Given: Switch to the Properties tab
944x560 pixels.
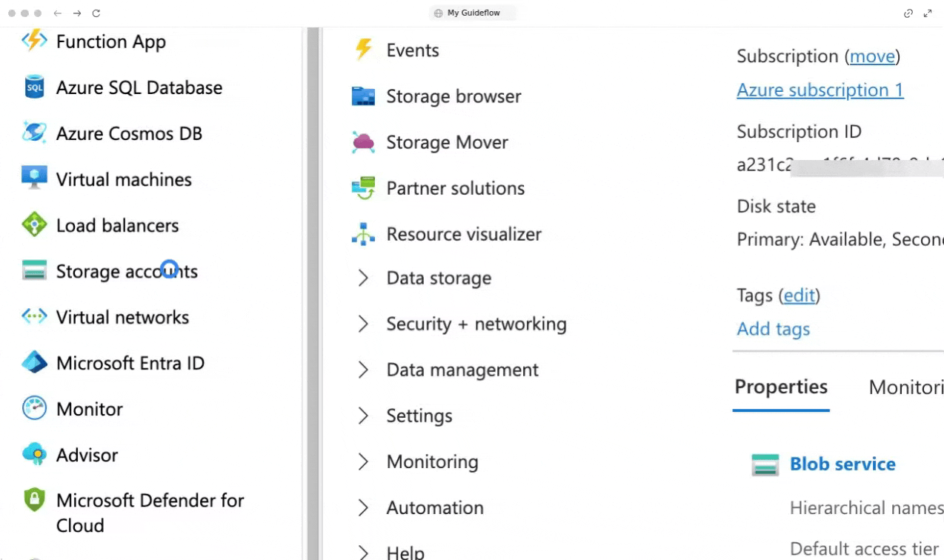Looking at the screenshot, I should 781,387.
